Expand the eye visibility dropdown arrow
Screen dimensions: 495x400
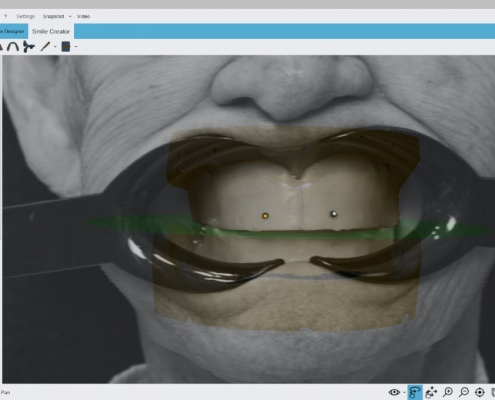[x=404, y=393]
